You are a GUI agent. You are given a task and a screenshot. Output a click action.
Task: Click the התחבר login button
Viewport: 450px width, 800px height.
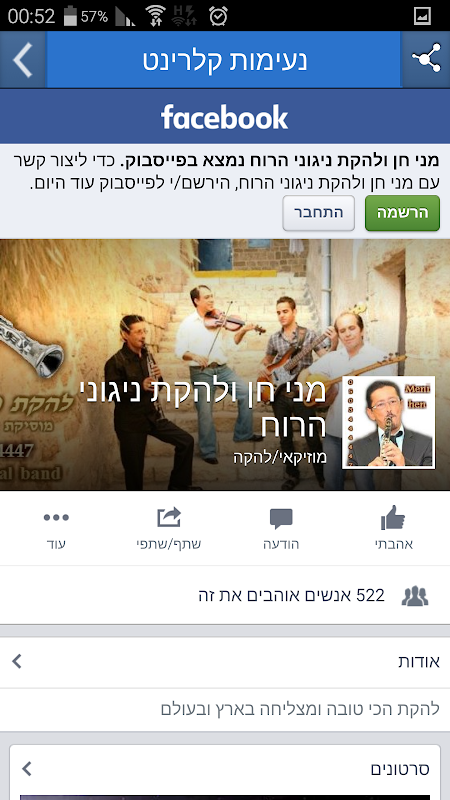pos(319,213)
